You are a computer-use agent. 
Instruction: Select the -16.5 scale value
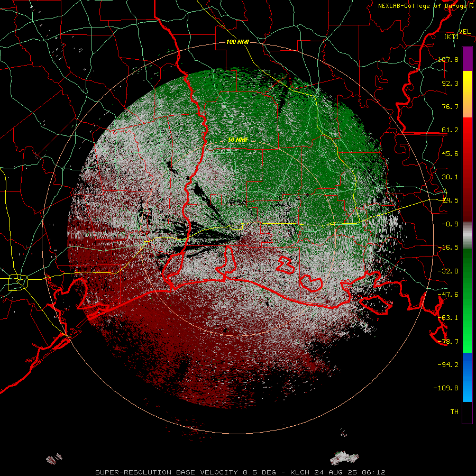coord(448,248)
